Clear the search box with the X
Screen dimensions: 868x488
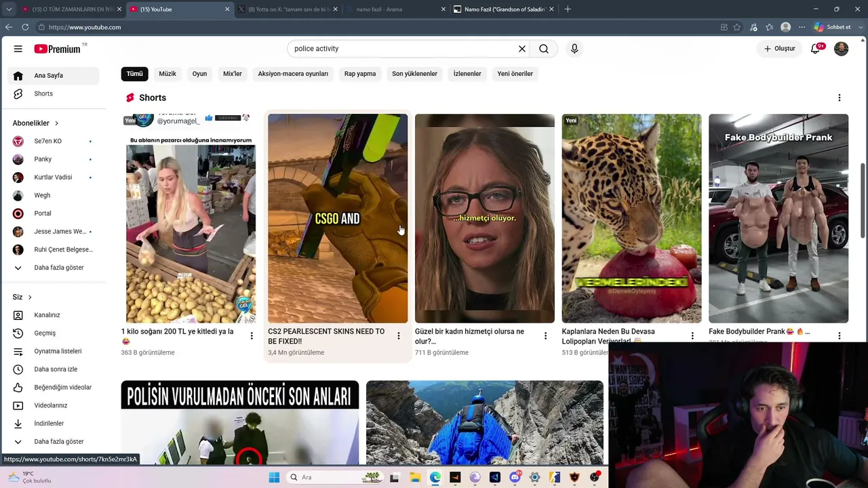tap(522, 49)
